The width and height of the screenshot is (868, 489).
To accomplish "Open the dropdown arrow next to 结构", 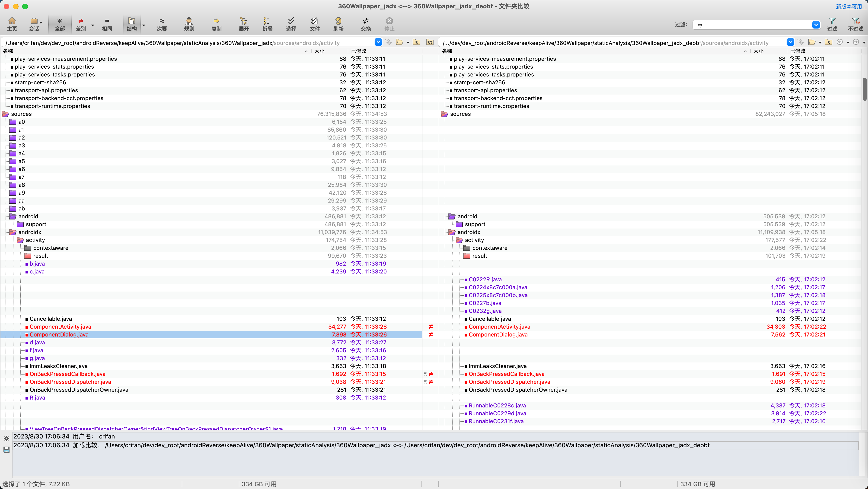I will coord(144,25).
